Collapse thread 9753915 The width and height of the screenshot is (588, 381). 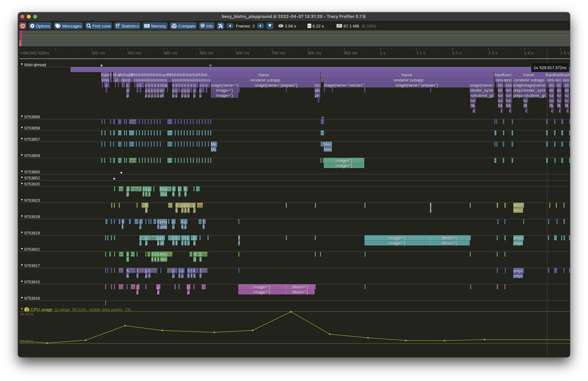[22, 282]
